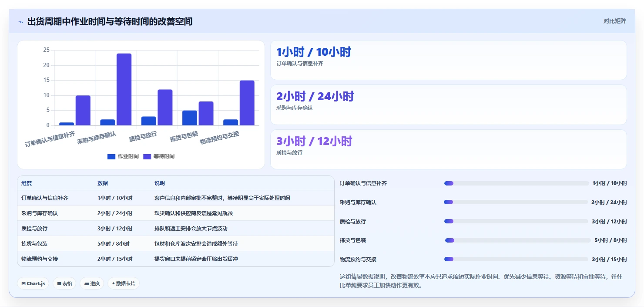Click the 进度 chip

(x=92, y=283)
